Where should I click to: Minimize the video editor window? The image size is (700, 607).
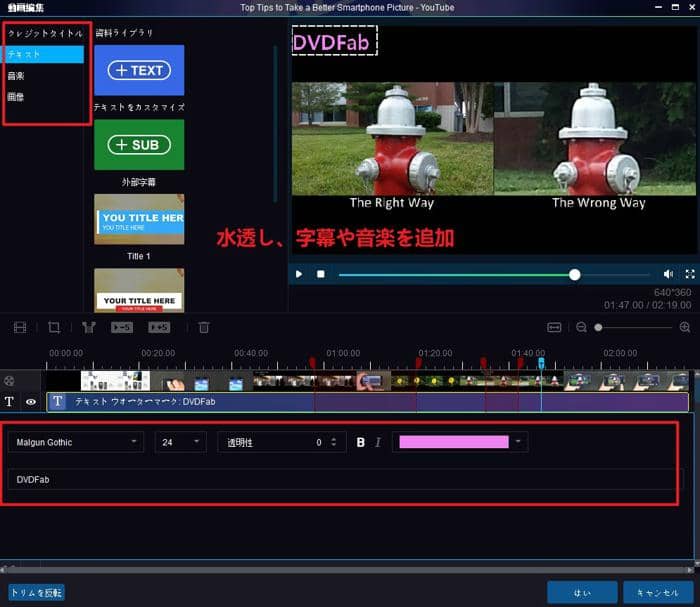(x=658, y=7)
